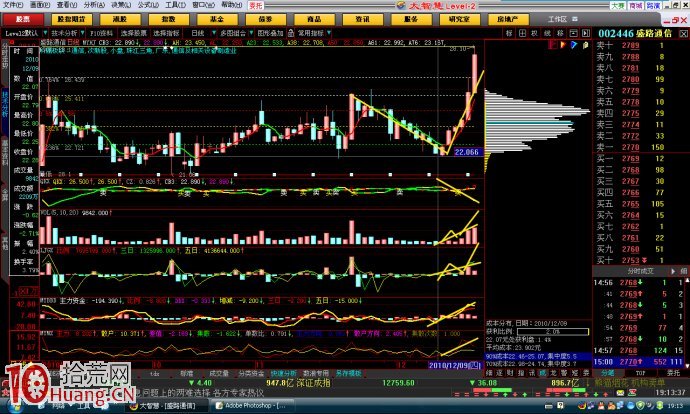Select the 分类资金 indicator tab
The image size is (690, 414).
click(251, 373)
